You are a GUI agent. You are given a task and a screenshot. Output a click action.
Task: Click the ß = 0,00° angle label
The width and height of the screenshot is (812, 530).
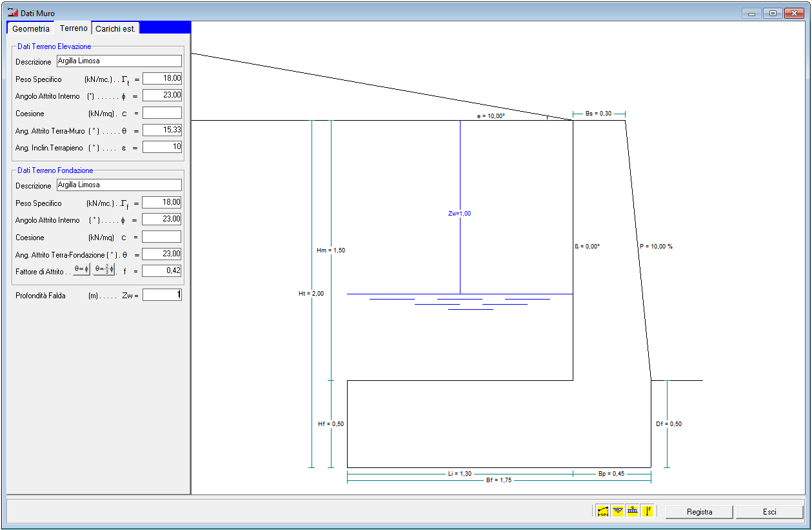pyautogui.click(x=587, y=247)
